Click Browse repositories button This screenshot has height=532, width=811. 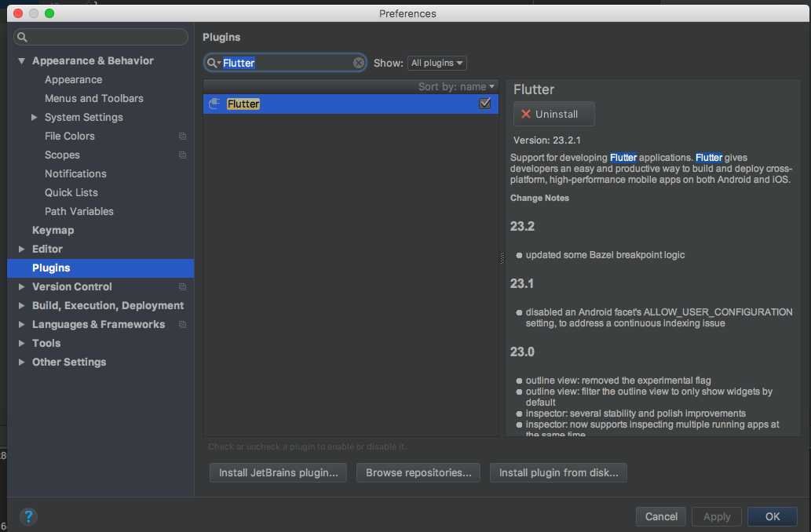click(x=418, y=472)
